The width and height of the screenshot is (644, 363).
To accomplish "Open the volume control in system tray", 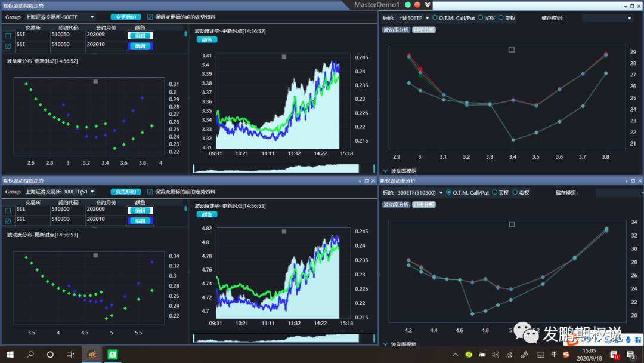I will [496, 355].
